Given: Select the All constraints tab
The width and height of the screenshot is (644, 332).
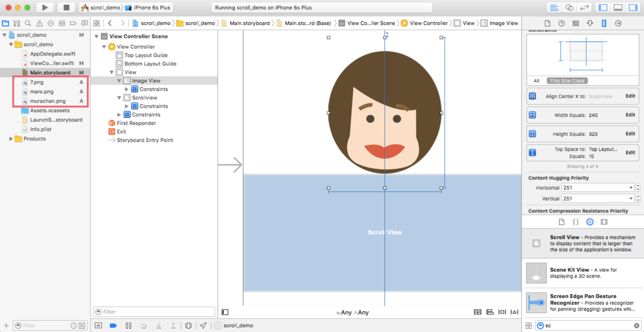Looking at the screenshot, I should [536, 81].
